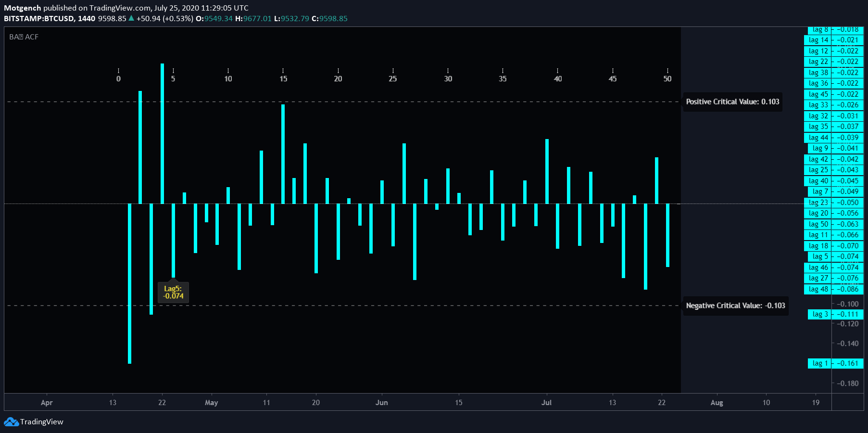Click the lag 27 -0.076 price label
Image resolution: width=868 pixels, height=433 pixels.
[x=834, y=278]
